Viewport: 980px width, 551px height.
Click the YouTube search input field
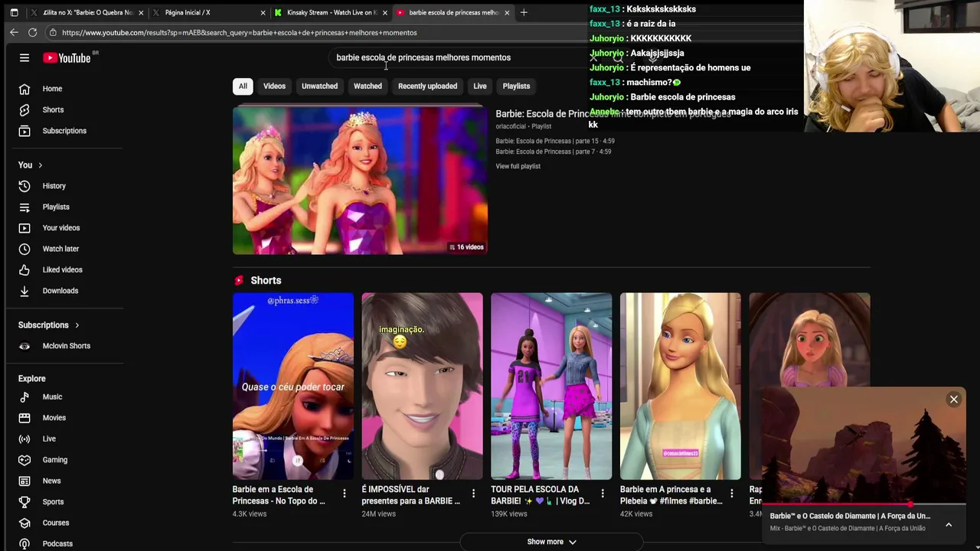click(459, 57)
